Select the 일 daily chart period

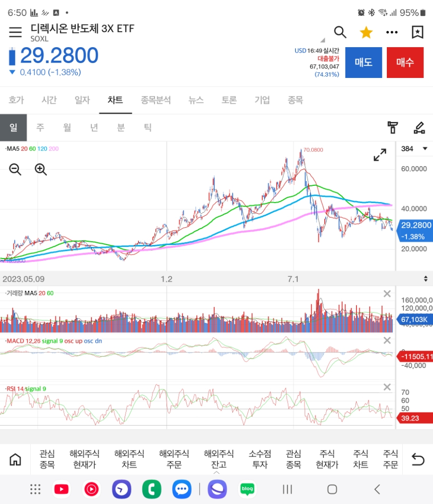click(x=13, y=128)
